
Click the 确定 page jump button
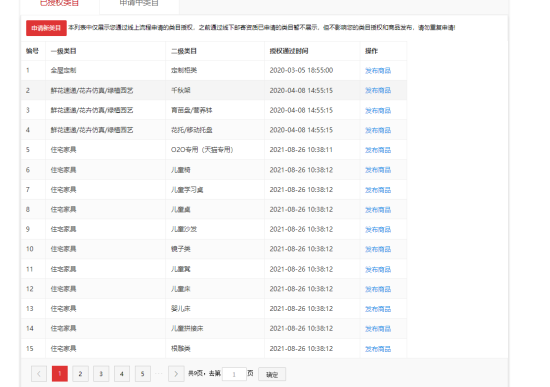[x=272, y=374]
